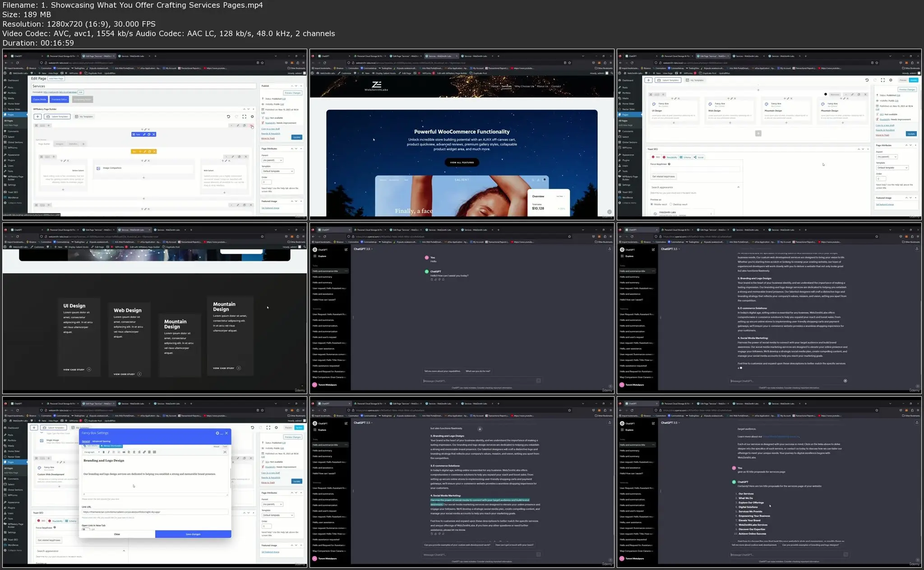Open gear settings in Fancy Box Settings header

(x=217, y=433)
